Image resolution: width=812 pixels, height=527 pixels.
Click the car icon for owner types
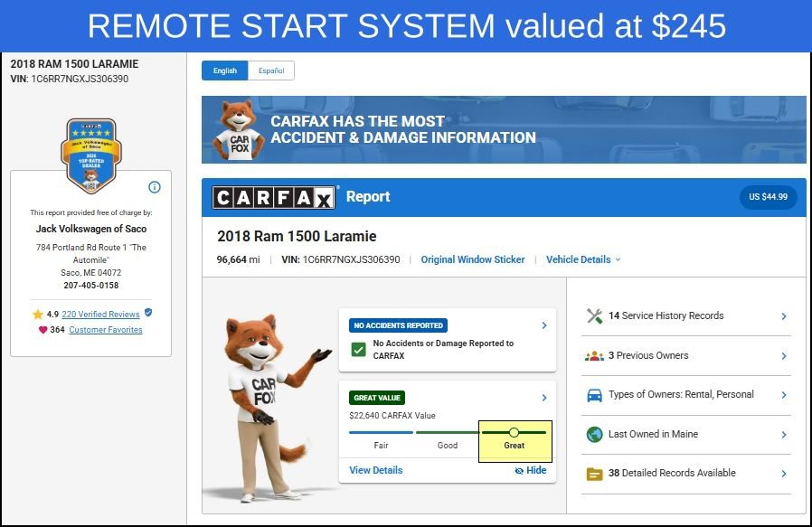pos(594,396)
